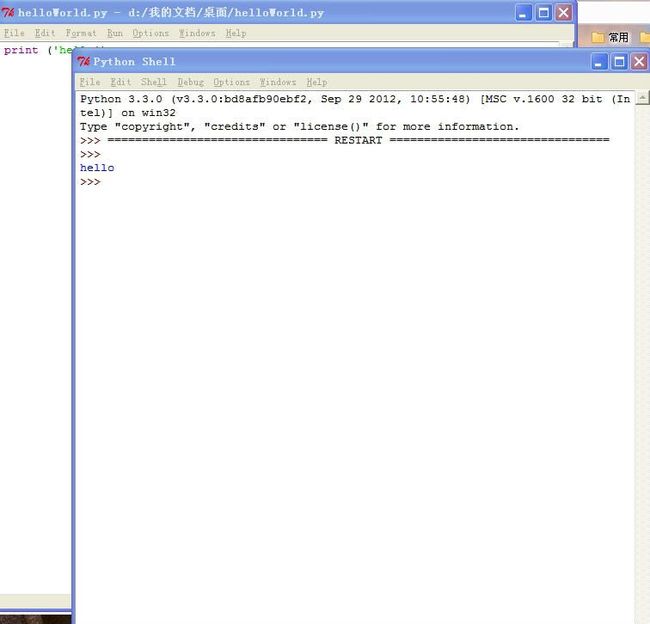
Task: Maximize the Python Shell window
Action: click(619, 62)
